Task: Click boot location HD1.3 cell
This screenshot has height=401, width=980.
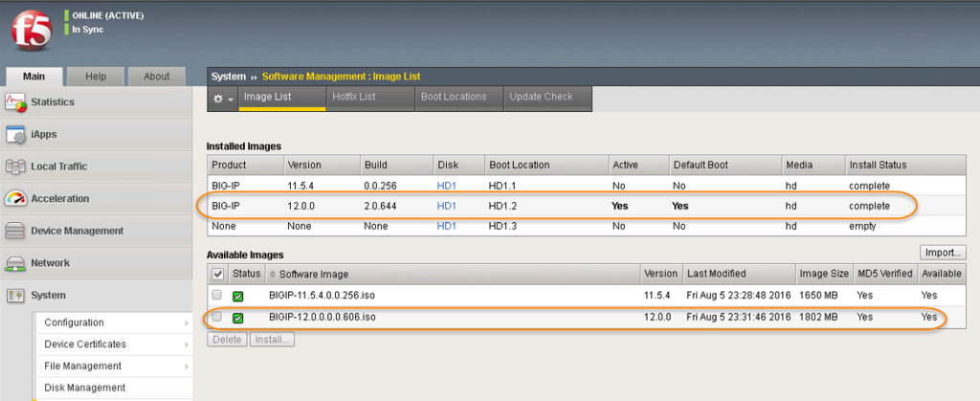Action: (x=503, y=226)
